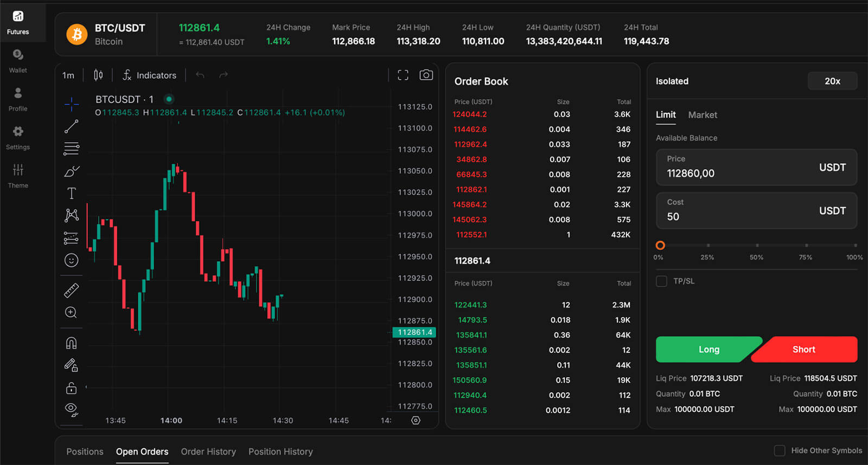The height and width of the screenshot is (465, 868).
Task: Open the Isolated margin mode selector
Action: click(672, 81)
